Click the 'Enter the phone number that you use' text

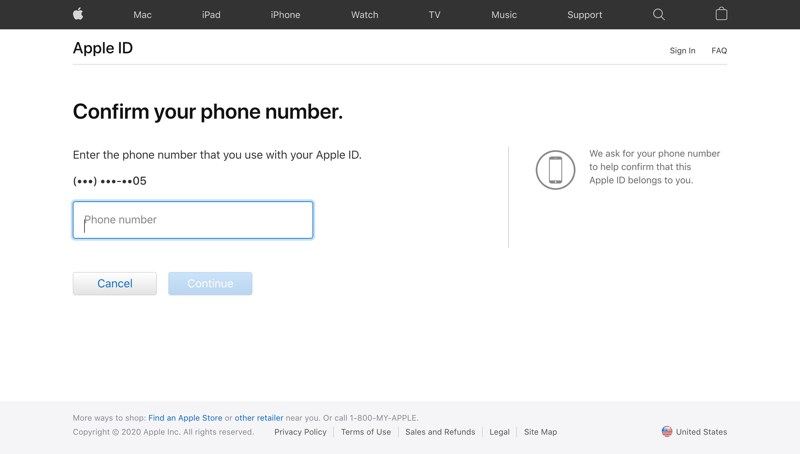(x=217, y=155)
